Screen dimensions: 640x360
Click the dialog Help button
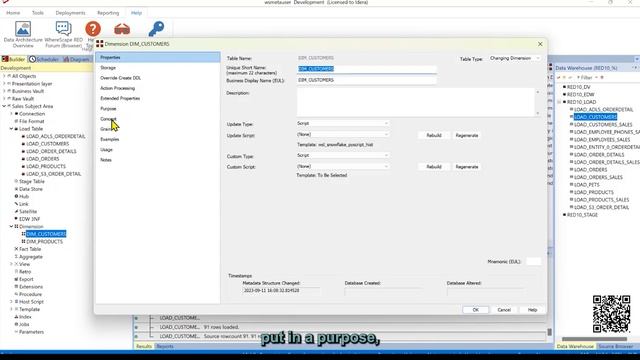pos(532,310)
